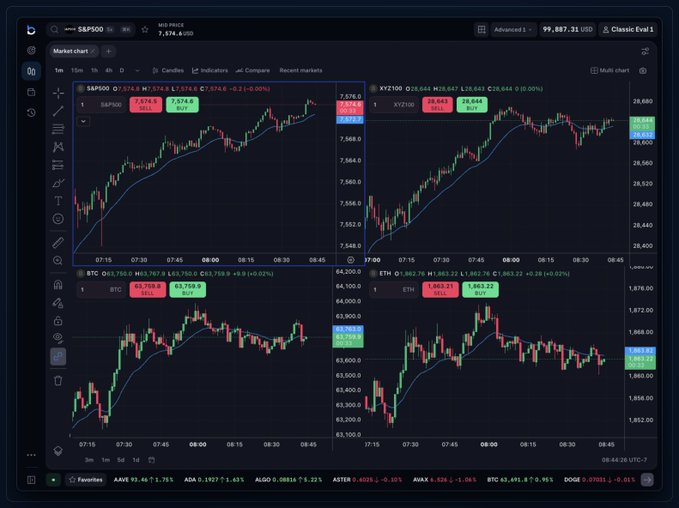679x508 pixels.
Task: Click the purple arrow at ticker bar end
Action: 647,479
